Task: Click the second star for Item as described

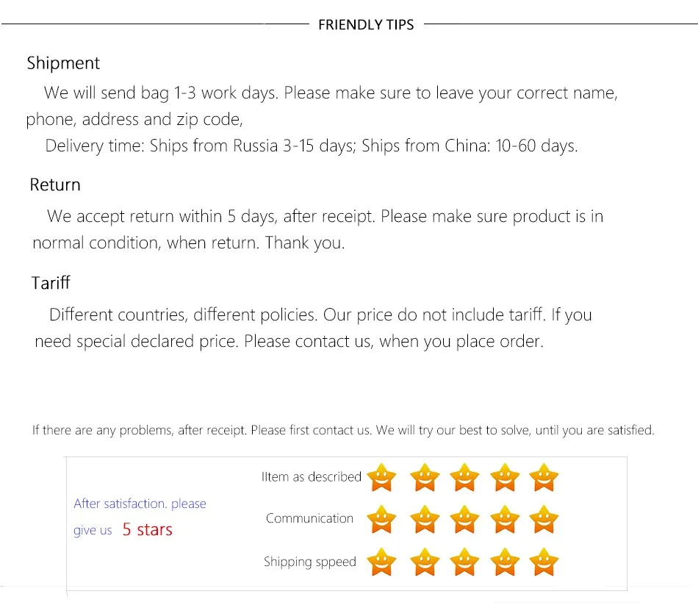Action: tap(425, 478)
